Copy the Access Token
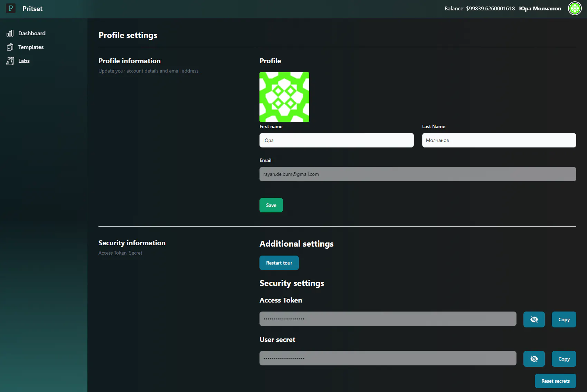The width and height of the screenshot is (587, 392). pyautogui.click(x=564, y=319)
